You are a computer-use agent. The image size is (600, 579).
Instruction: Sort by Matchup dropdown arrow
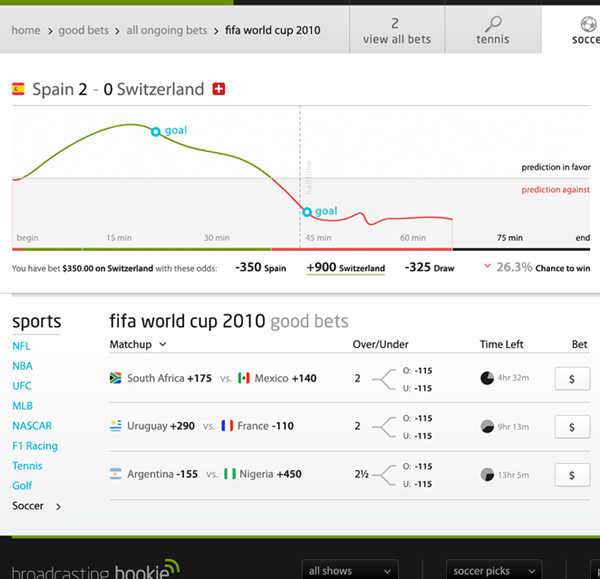tap(163, 344)
